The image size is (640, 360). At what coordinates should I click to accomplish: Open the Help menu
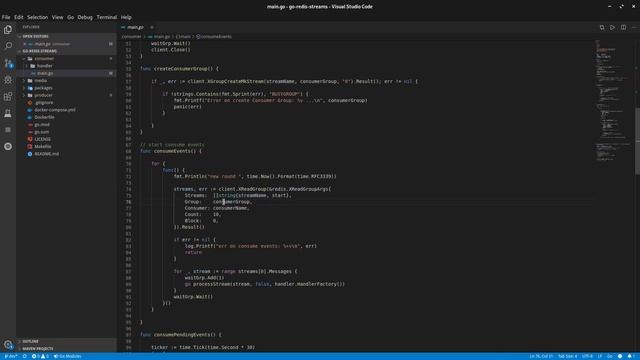(126, 17)
